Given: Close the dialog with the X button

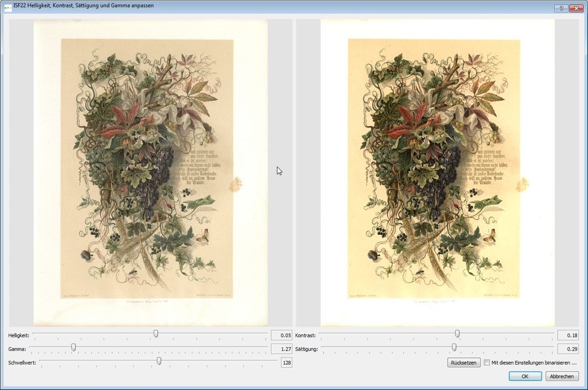Looking at the screenshot, I should coord(575,8).
